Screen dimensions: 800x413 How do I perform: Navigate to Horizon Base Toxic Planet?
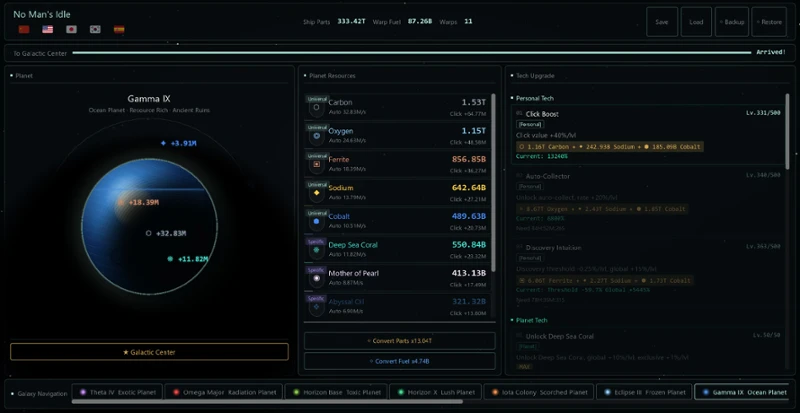point(336,392)
